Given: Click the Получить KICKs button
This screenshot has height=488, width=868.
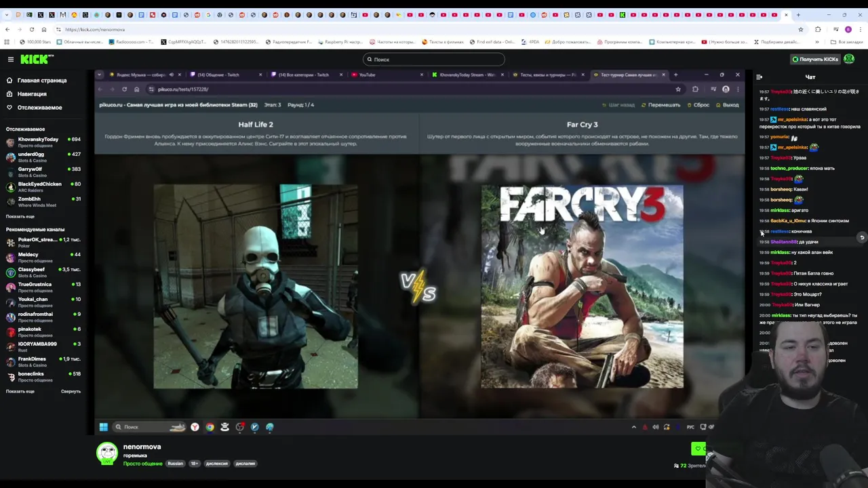Looking at the screenshot, I should click(815, 60).
